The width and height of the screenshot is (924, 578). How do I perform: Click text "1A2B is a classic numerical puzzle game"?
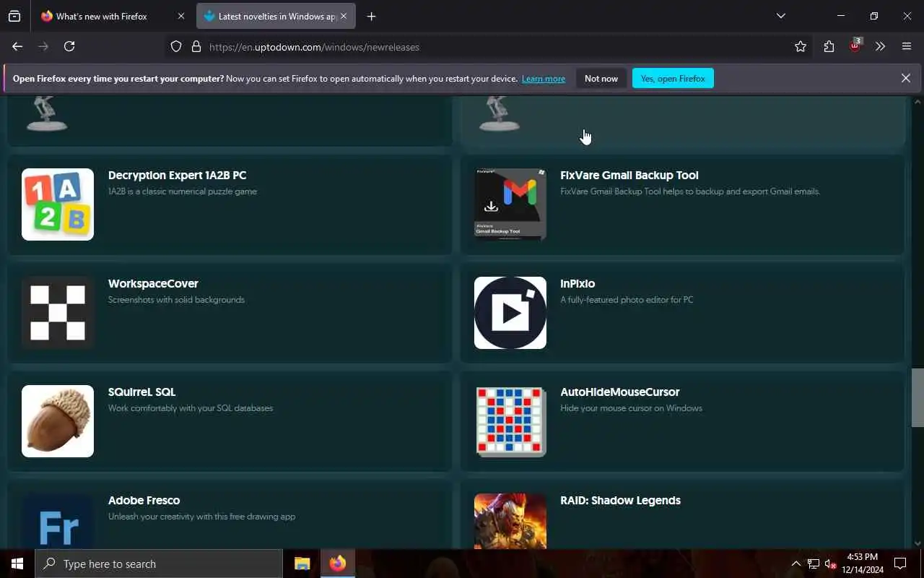[x=183, y=191]
